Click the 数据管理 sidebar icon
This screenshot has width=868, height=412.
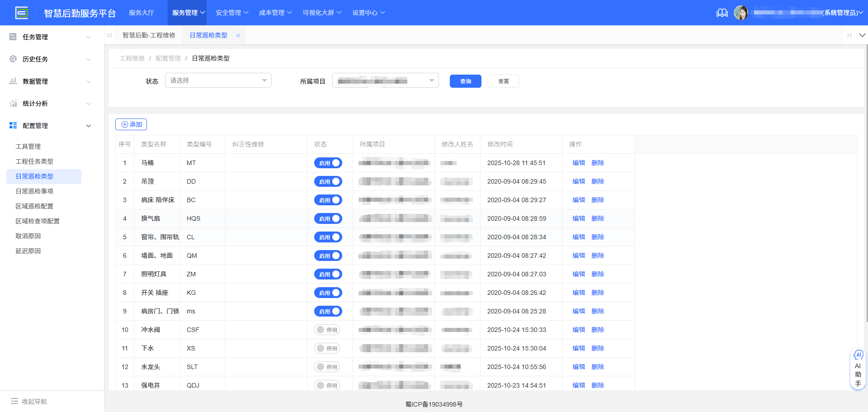tap(13, 81)
